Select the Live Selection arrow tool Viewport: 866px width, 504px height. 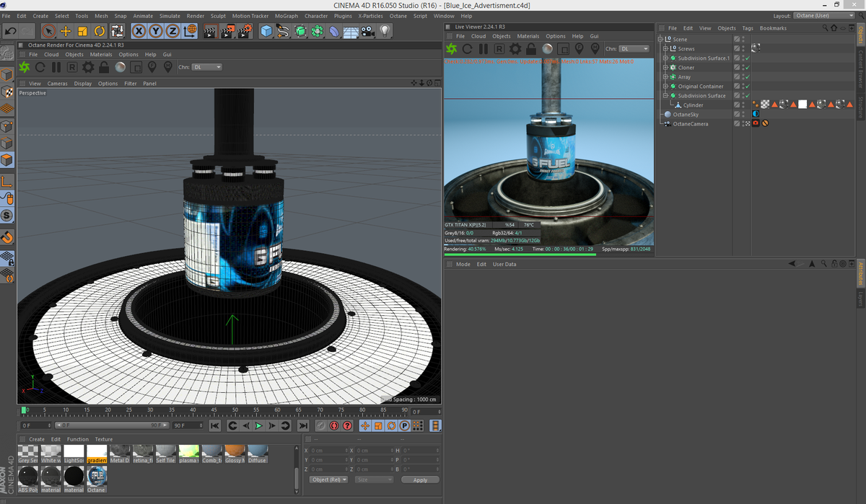tap(48, 31)
